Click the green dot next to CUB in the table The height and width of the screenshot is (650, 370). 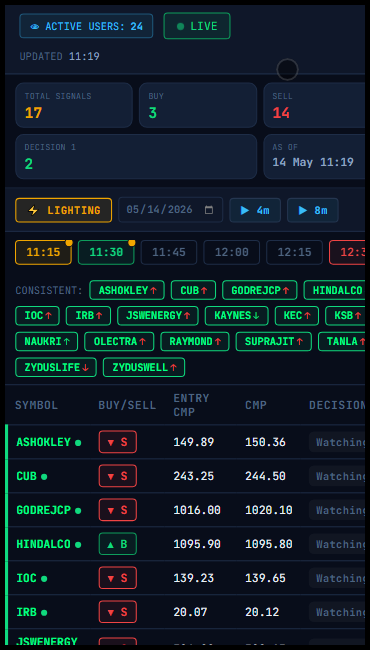point(44,477)
